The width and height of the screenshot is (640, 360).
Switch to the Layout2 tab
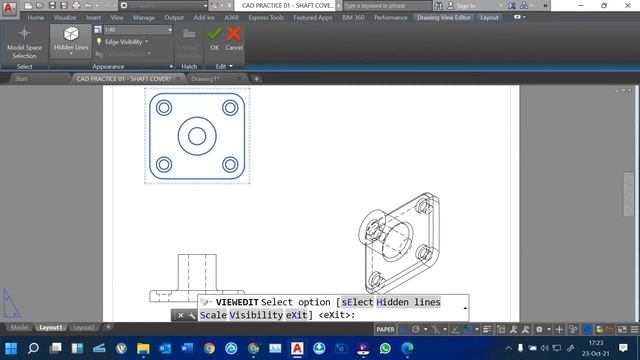(84, 327)
